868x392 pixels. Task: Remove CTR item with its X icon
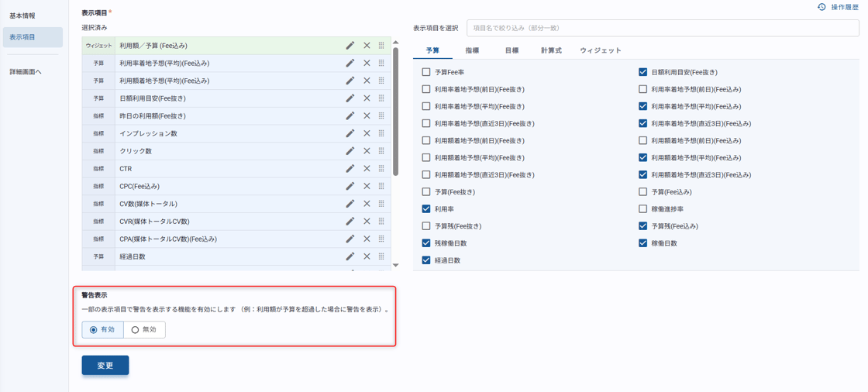click(x=367, y=168)
